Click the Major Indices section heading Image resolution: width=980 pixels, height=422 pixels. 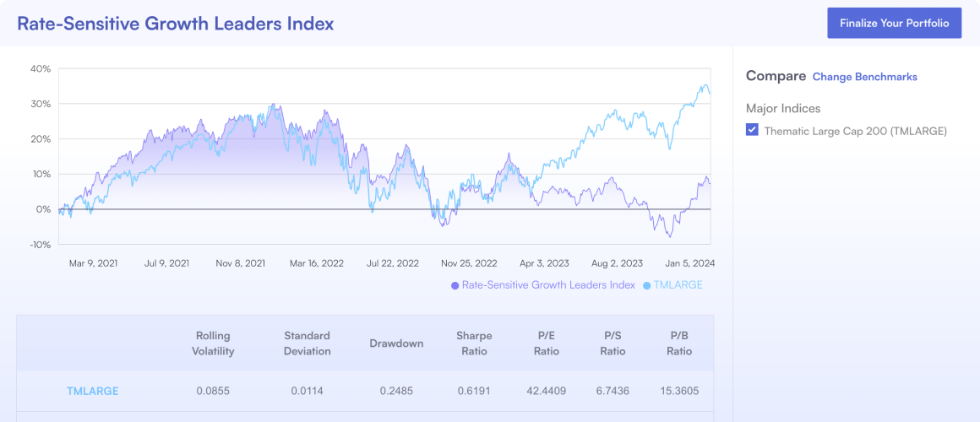pos(783,108)
